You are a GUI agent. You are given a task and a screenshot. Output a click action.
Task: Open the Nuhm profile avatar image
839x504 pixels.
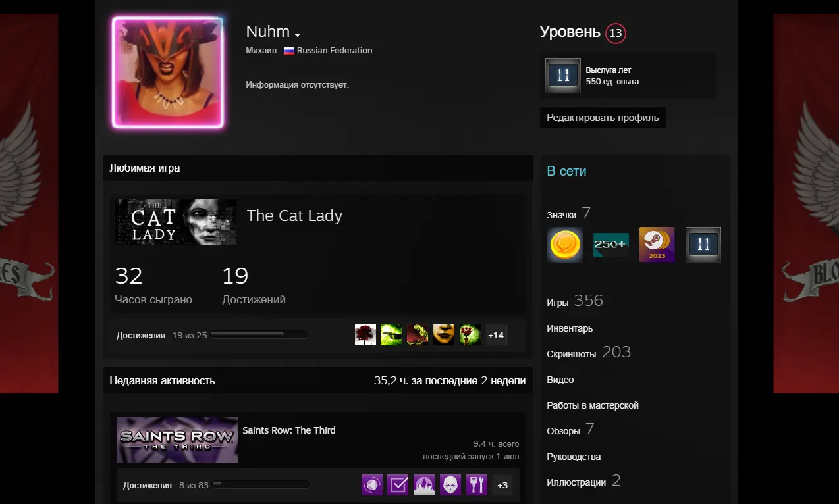click(168, 72)
